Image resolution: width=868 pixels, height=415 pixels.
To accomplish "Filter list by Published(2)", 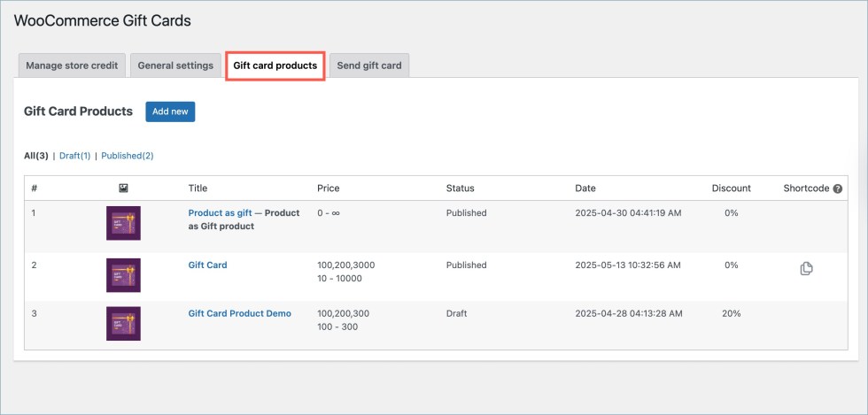I will click(x=128, y=156).
